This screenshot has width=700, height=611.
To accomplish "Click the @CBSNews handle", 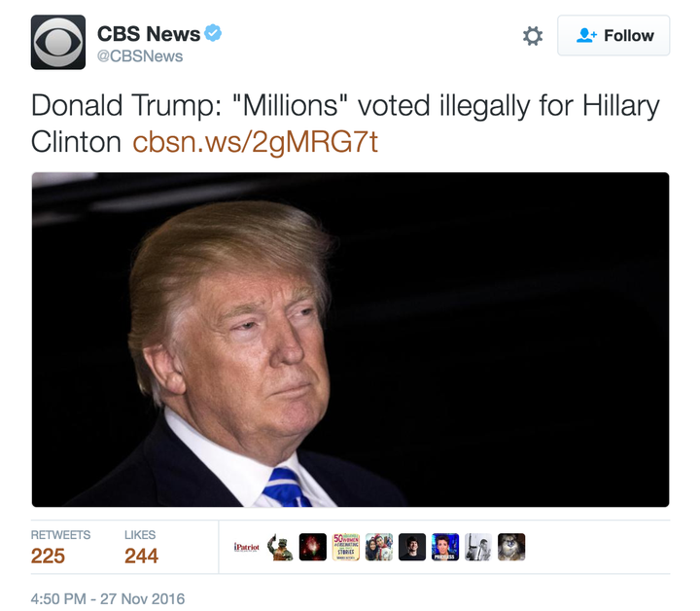I will coord(140,56).
